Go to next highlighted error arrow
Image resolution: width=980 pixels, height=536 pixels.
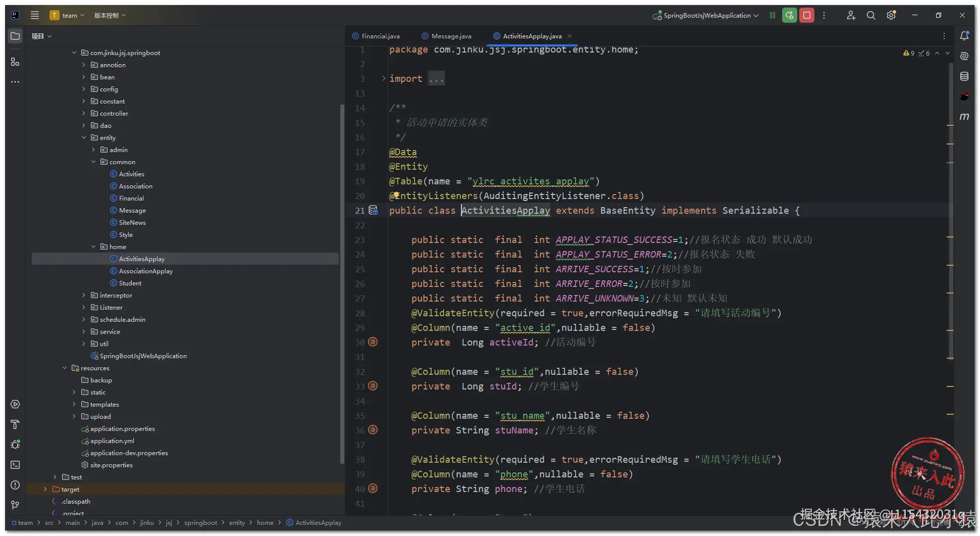tap(948, 53)
